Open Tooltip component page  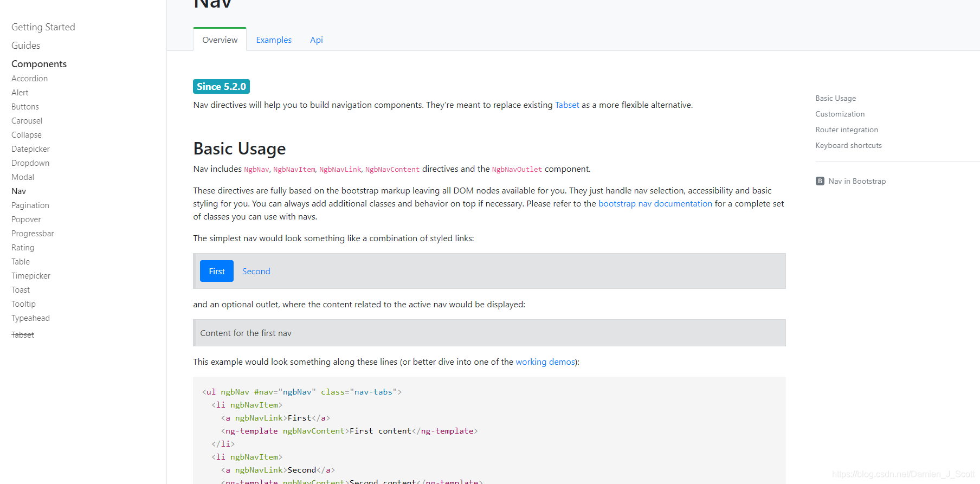click(x=23, y=304)
